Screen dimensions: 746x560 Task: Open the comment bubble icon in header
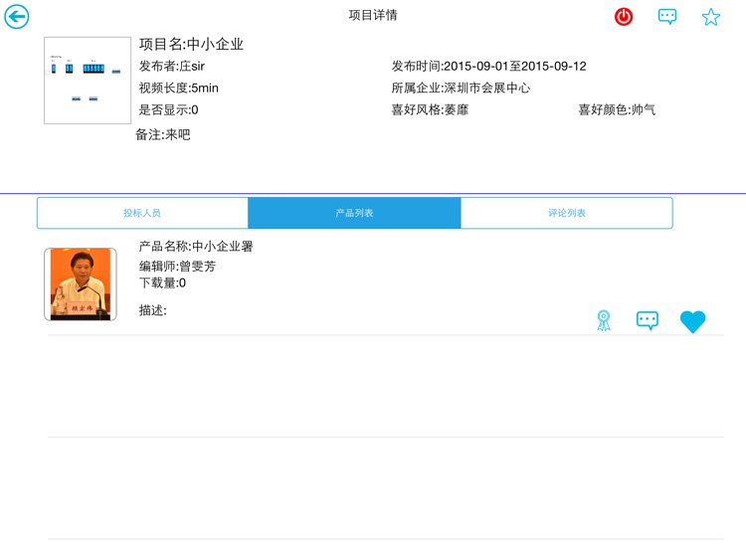point(667,17)
